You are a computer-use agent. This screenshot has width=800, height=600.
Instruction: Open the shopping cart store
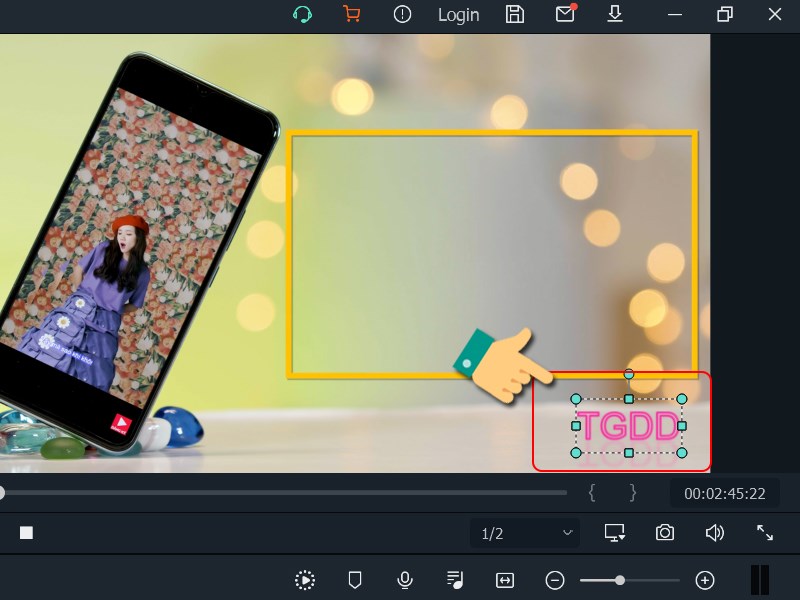click(x=351, y=15)
